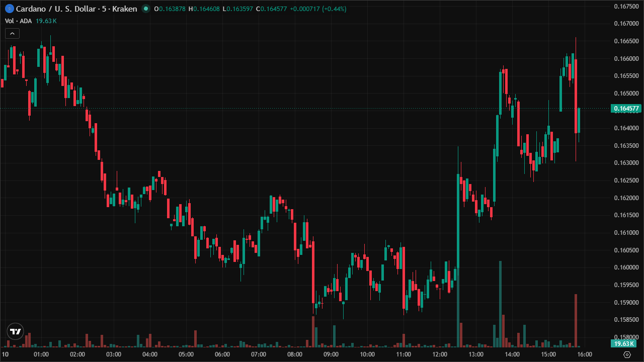The height and width of the screenshot is (362, 644).
Task: Click the 0.167500 price axis label
Action: tap(626, 6)
